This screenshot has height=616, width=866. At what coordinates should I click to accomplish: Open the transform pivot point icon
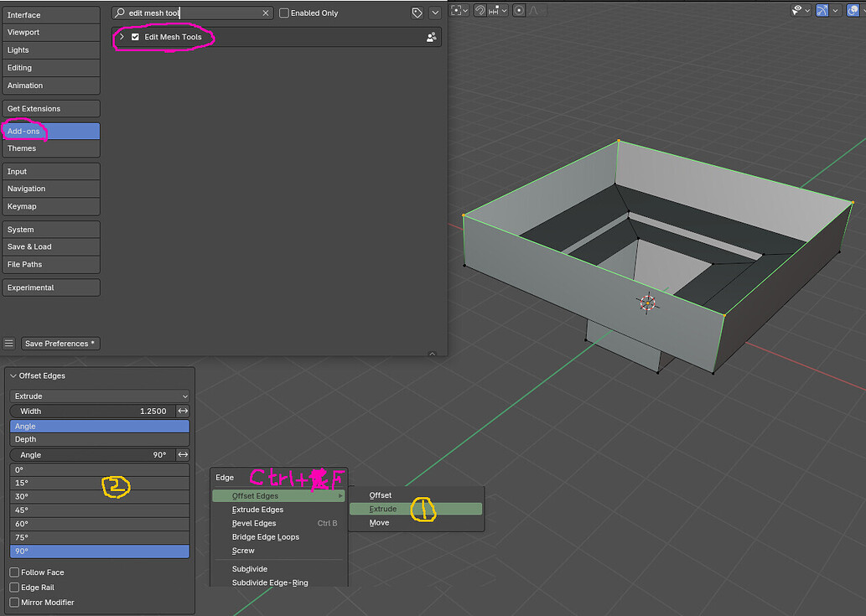[x=456, y=10]
